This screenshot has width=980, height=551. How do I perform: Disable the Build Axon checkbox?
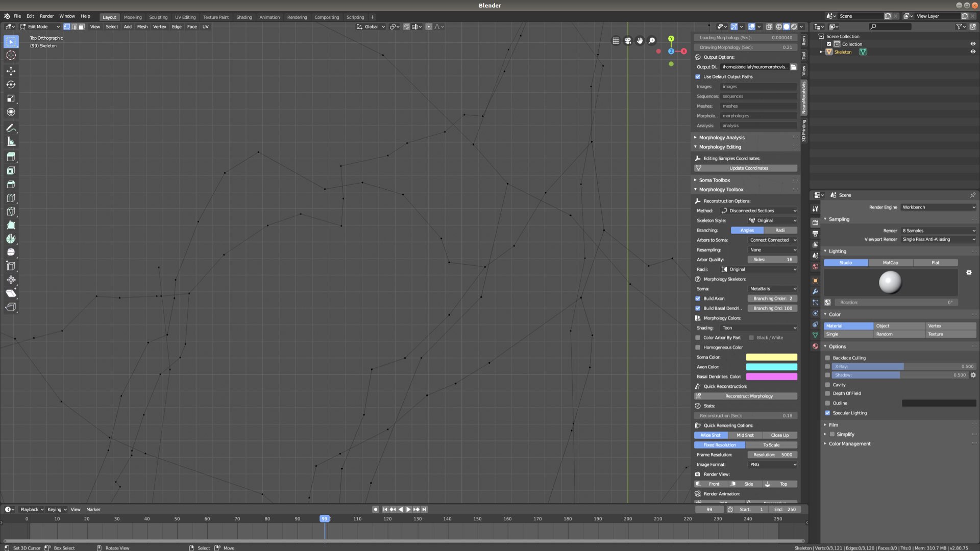click(x=698, y=298)
